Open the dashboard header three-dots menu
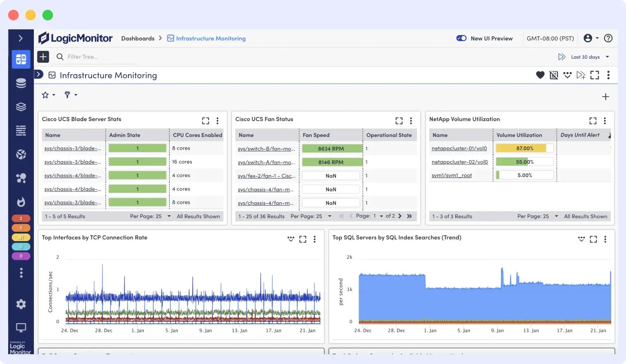Viewport: 626px width, 364px height. pos(608,75)
